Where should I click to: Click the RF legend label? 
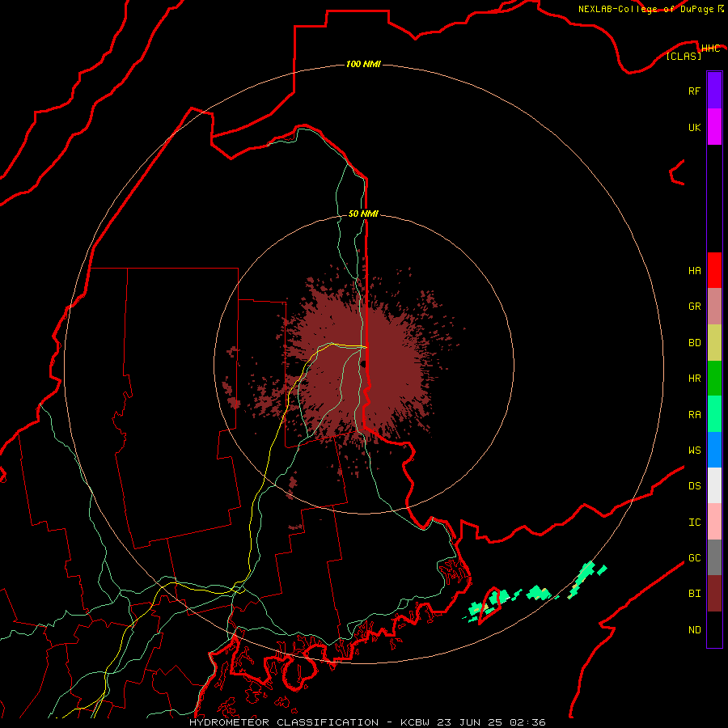[694, 91]
